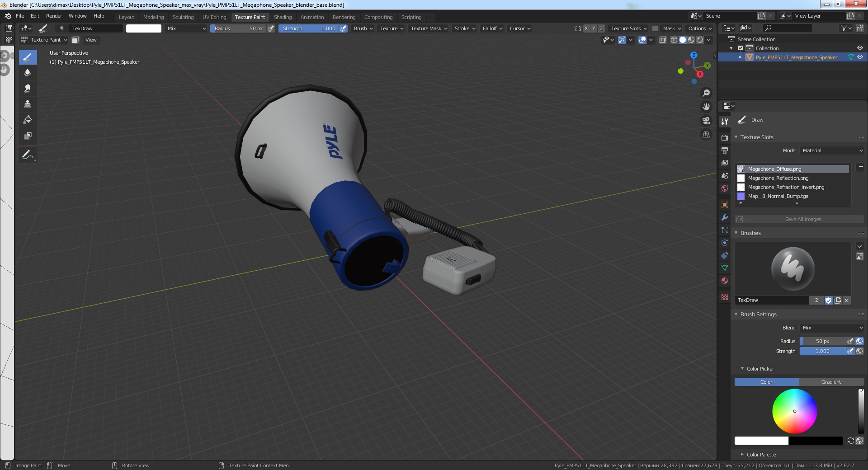This screenshot has width=868, height=470.
Task: Open the Stroke dropdown
Action: [465, 28]
